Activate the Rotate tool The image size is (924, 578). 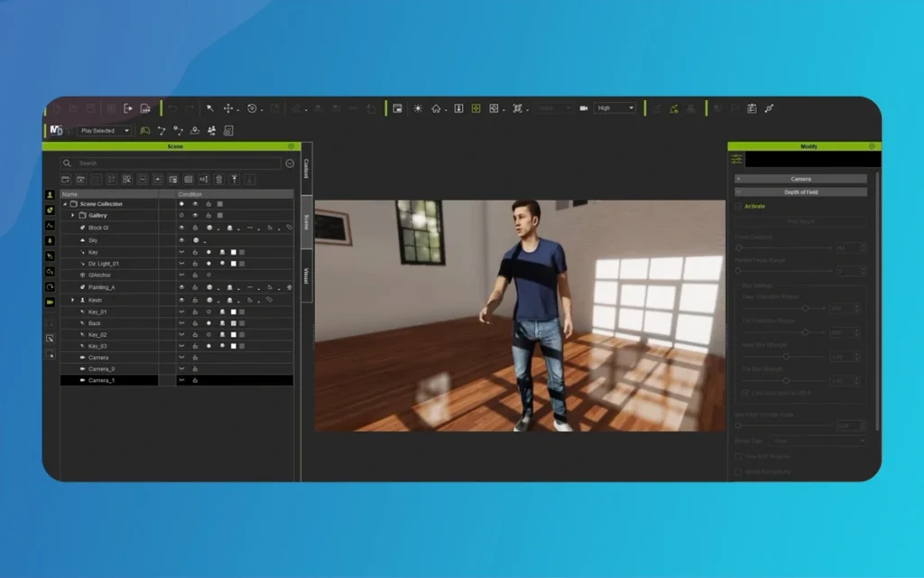pos(253,108)
